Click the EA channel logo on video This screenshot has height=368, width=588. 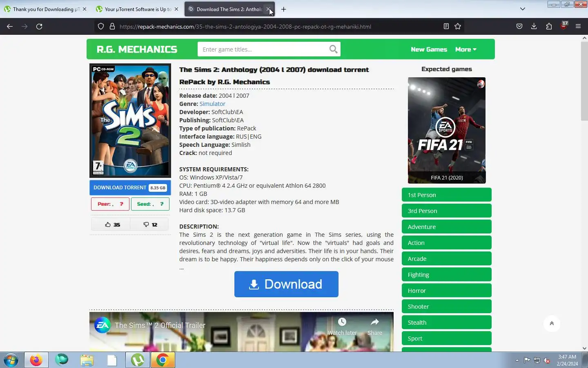click(102, 325)
